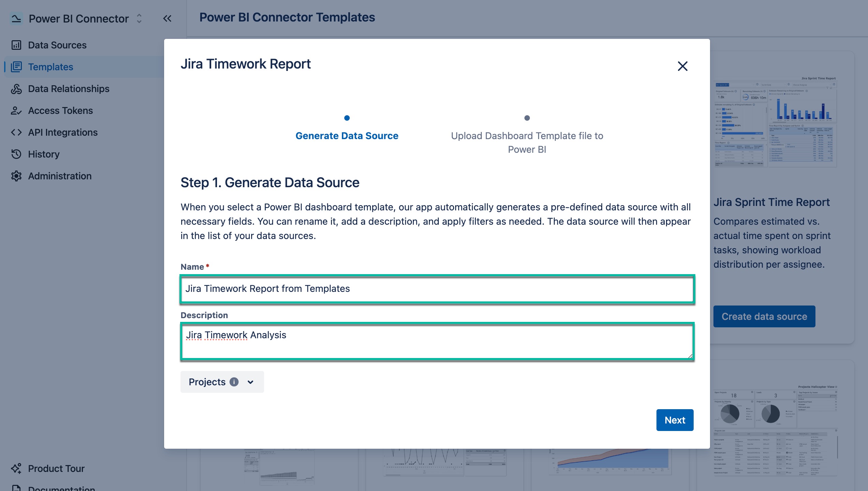Expand the Projects filter dropdown
This screenshot has width=868, height=491.
point(250,382)
